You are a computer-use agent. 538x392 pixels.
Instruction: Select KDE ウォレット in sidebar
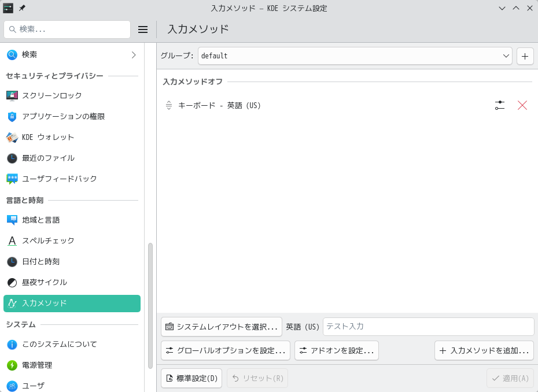pos(72,138)
